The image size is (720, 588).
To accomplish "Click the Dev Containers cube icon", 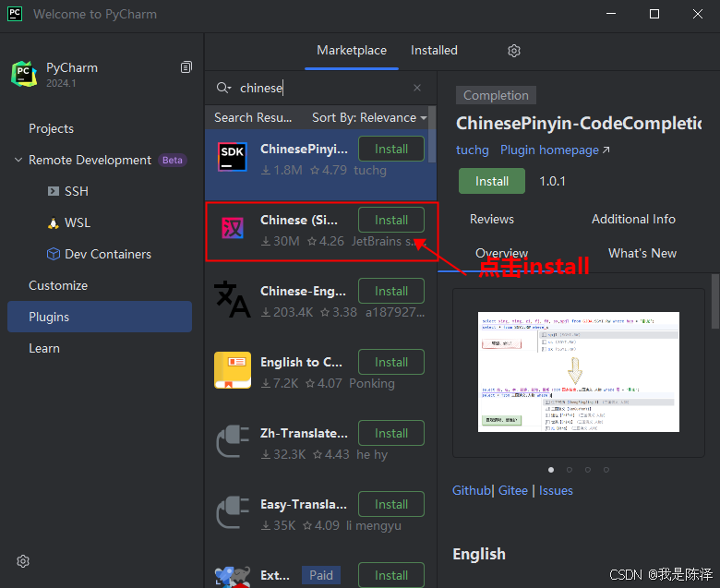I will click(54, 254).
